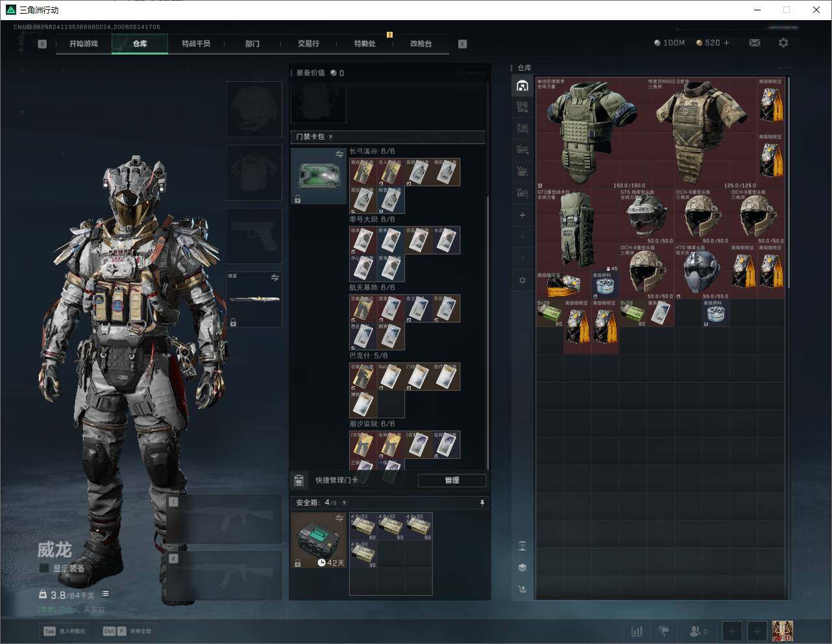Select the H70 精英头盔 helmet
This screenshot has width=832, height=644.
click(702, 271)
